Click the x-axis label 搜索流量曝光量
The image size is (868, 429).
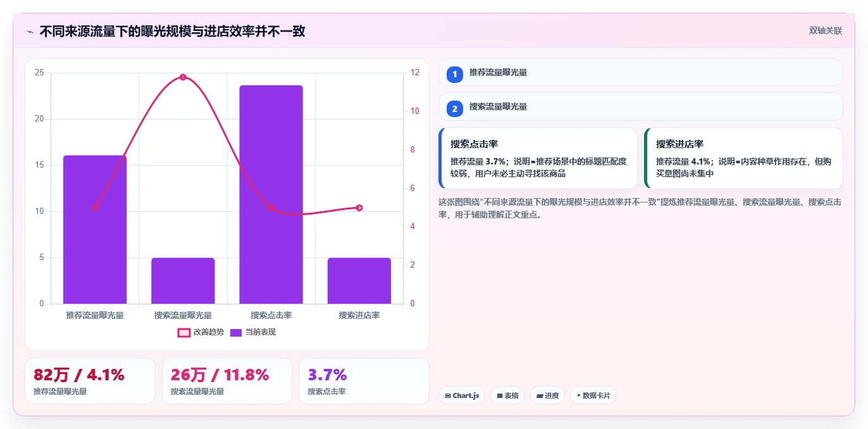(x=183, y=315)
